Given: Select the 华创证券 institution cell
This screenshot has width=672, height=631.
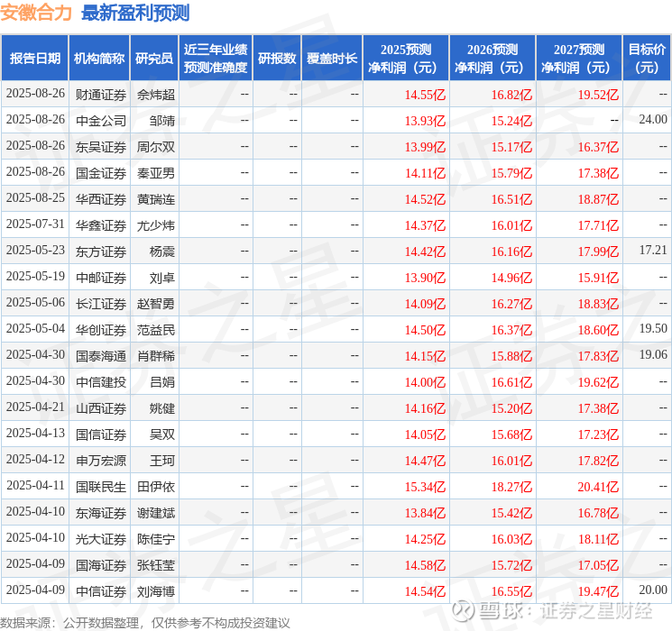Looking at the screenshot, I should click(101, 330).
